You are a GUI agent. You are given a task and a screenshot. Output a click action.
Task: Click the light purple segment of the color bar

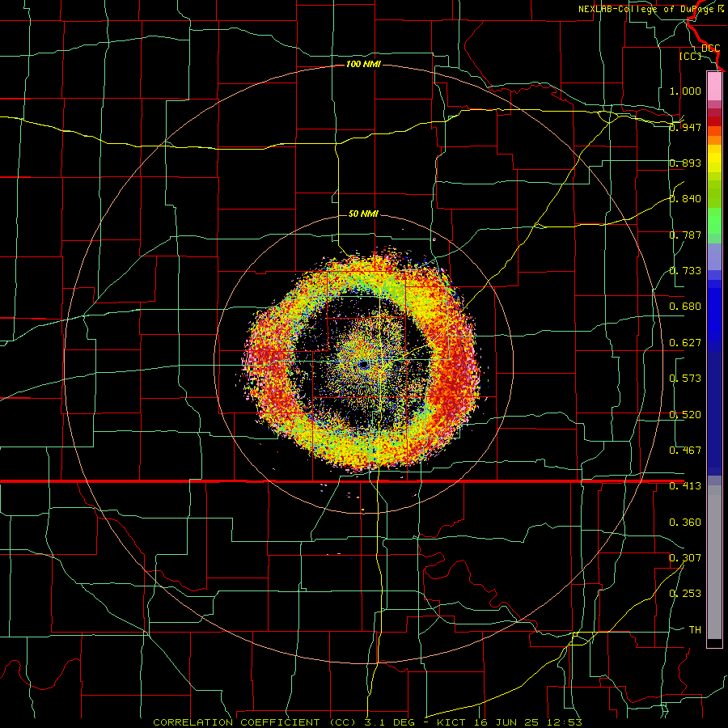tap(714, 256)
